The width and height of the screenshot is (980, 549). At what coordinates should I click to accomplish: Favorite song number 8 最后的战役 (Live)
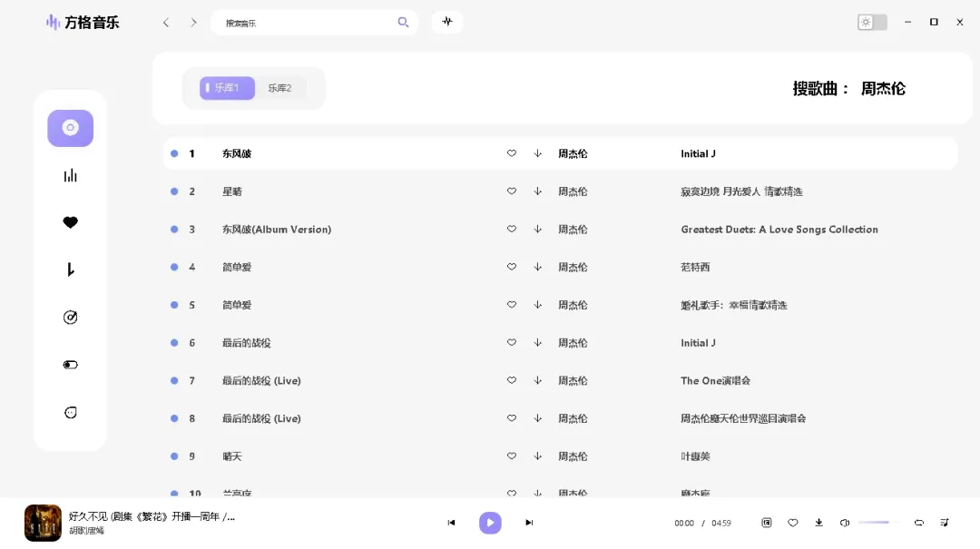511,418
